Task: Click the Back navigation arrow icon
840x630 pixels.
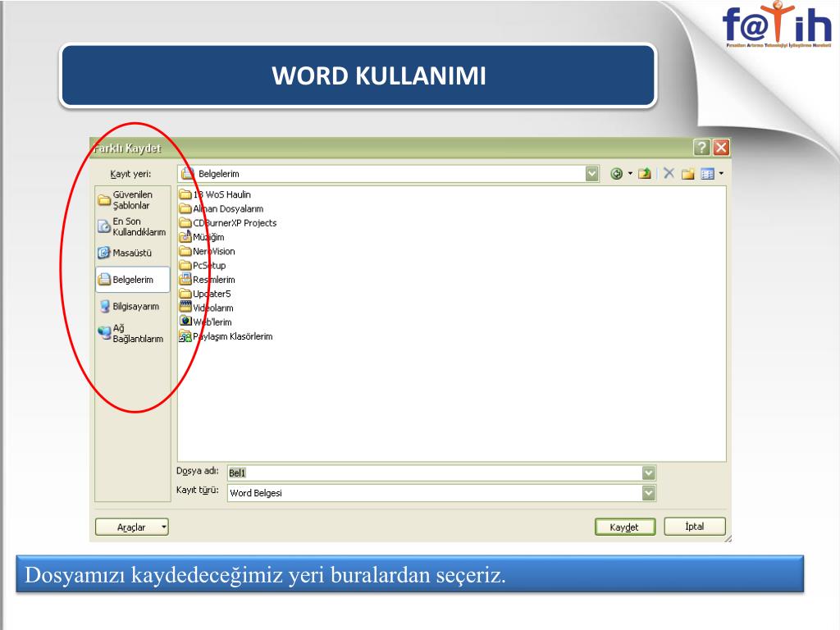Action: (616, 174)
